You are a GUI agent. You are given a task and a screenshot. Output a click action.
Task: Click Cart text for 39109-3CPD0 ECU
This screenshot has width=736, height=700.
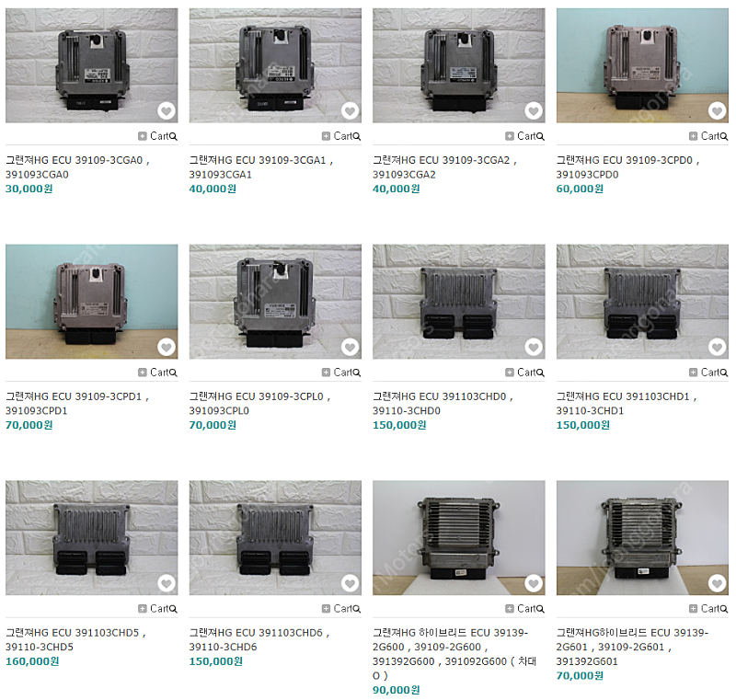(x=710, y=136)
